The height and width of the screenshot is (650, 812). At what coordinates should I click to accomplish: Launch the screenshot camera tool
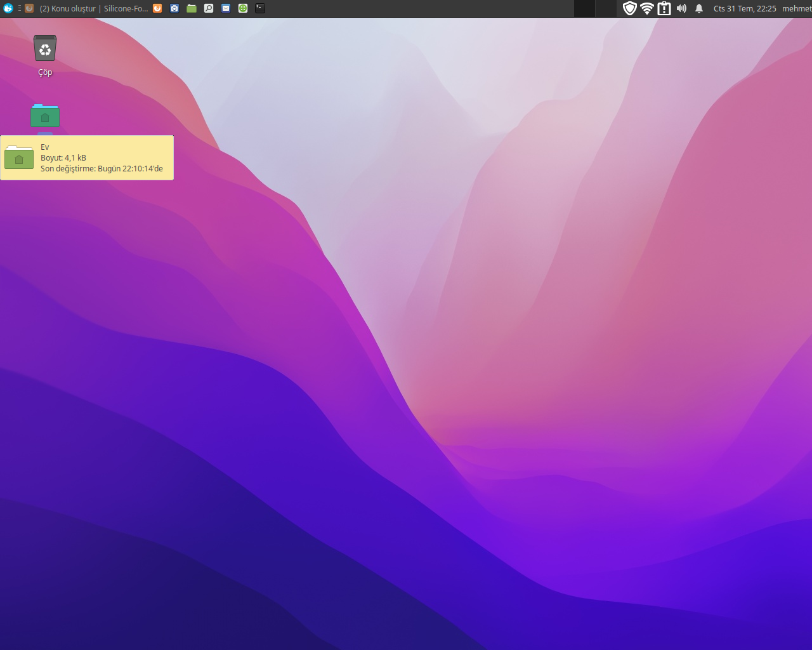pyautogui.click(x=174, y=8)
